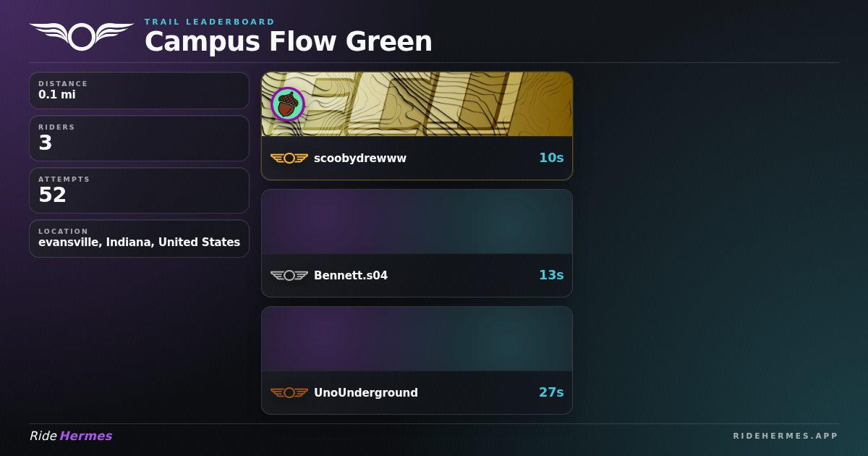Click the silver wing badge beside Bennett.s04
868x456 pixels.
coord(289,275)
